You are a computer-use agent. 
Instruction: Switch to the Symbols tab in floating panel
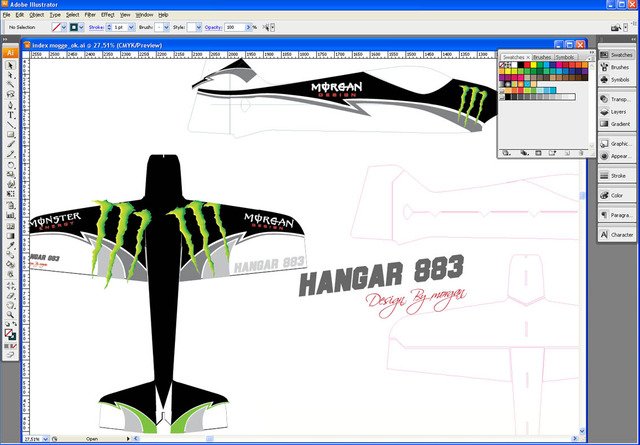pos(565,57)
